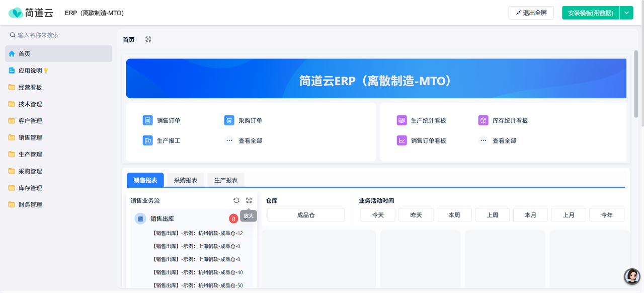Click the 生产报工 flag icon
This screenshot has width=644, height=293.
(x=147, y=140)
